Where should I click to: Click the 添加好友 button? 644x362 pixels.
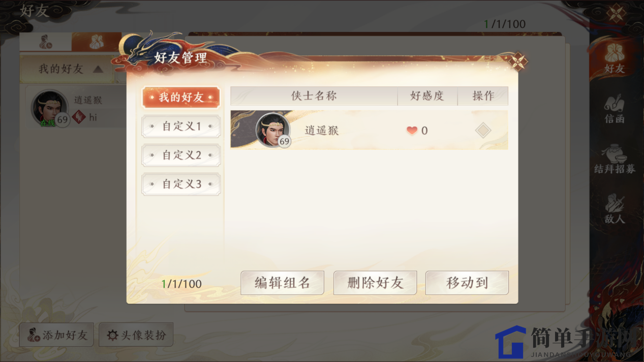pyautogui.click(x=56, y=335)
